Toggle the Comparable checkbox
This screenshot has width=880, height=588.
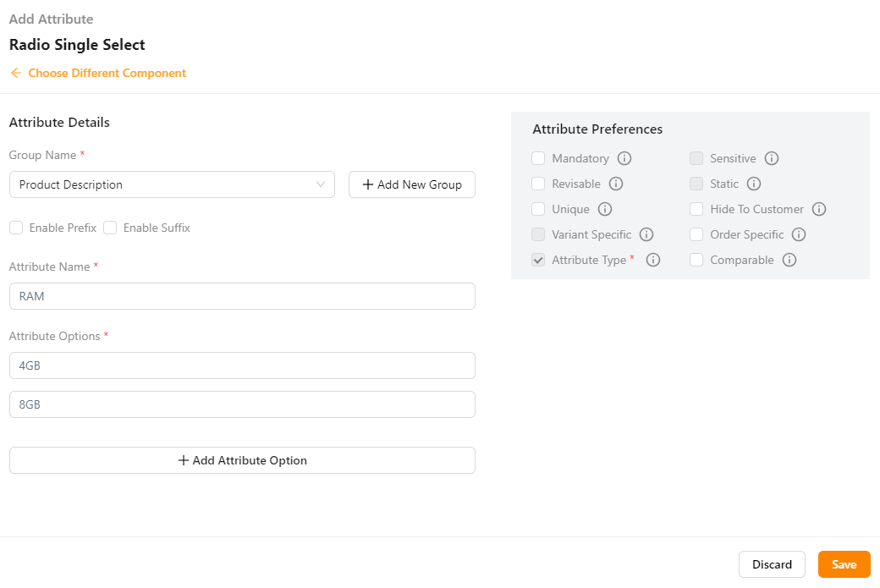[x=696, y=260]
